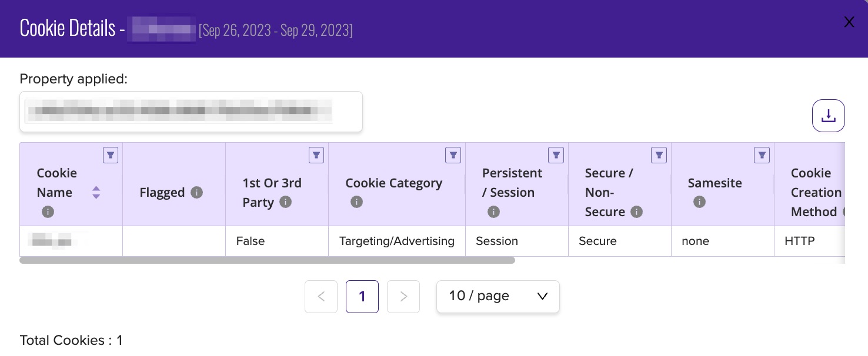Expand the 10 / page dropdown
The image size is (868, 356).
click(498, 297)
